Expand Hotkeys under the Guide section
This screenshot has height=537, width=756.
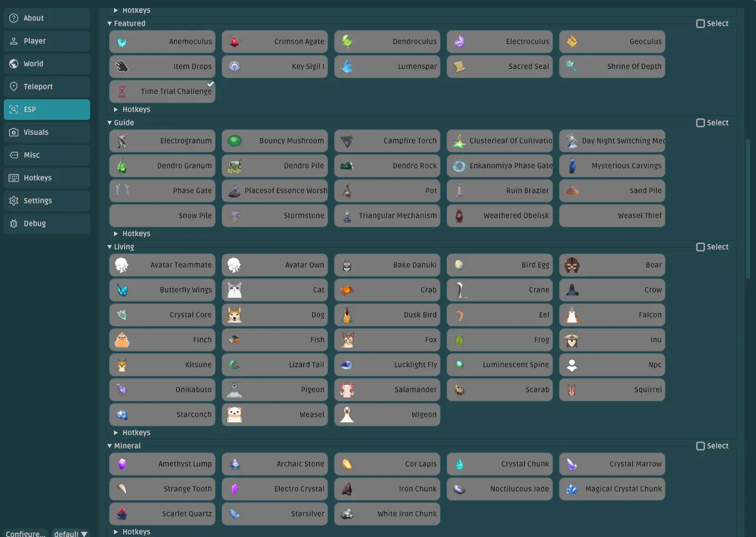[x=116, y=233]
